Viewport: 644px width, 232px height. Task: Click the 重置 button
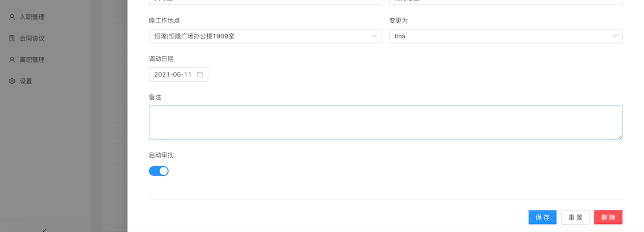575,217
